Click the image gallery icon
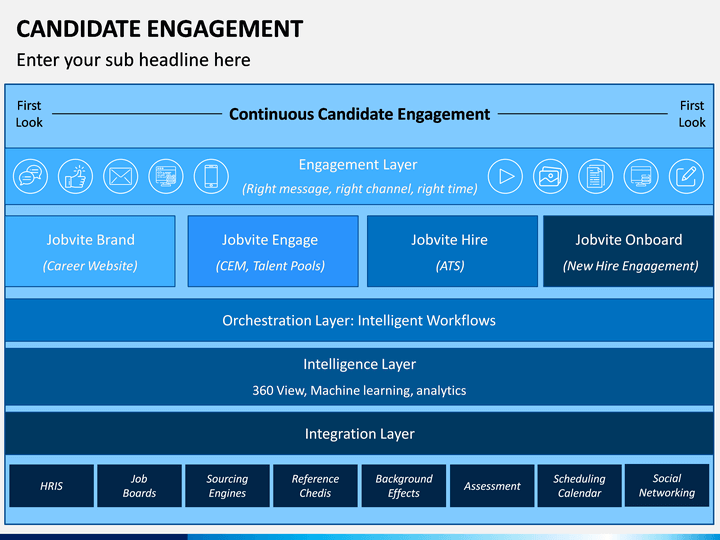The height and width of the screenshot is (540, 720). [x=550, y=176]
